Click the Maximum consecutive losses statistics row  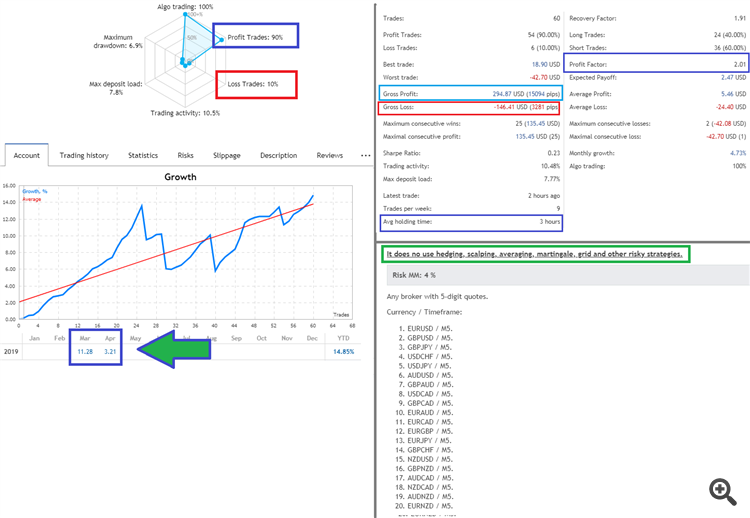pyautogui.click(x=657, y=123)
